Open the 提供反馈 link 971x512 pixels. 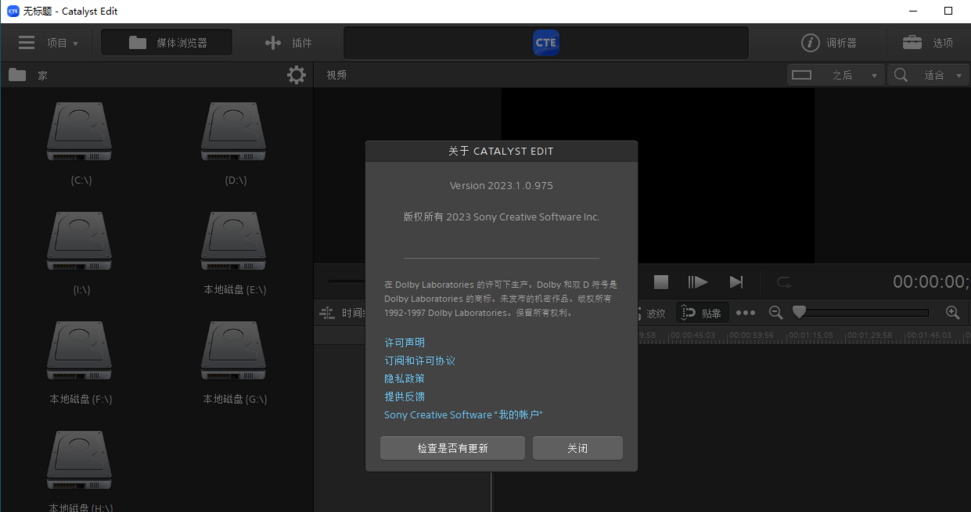tap(404, 396)
